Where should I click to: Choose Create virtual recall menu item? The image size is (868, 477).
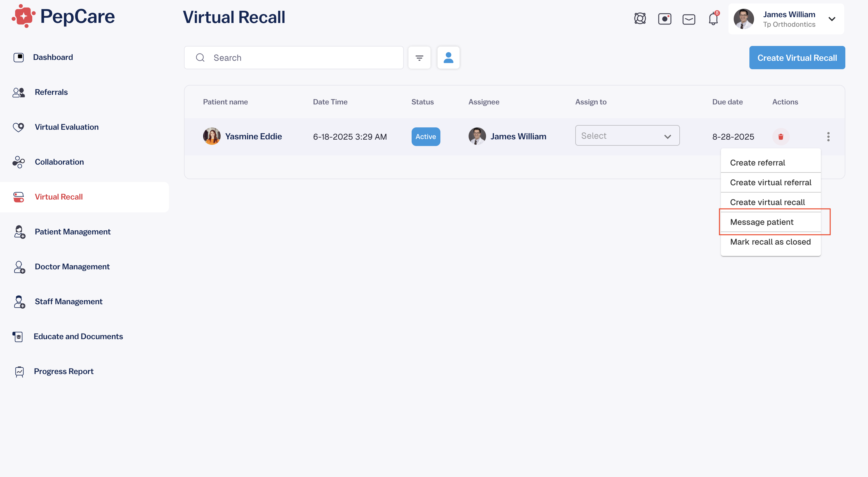pos(770,202)
